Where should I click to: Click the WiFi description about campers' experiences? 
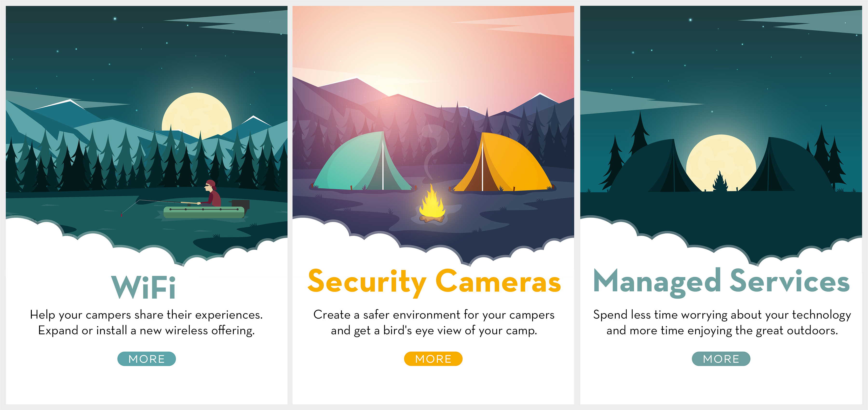146,323
